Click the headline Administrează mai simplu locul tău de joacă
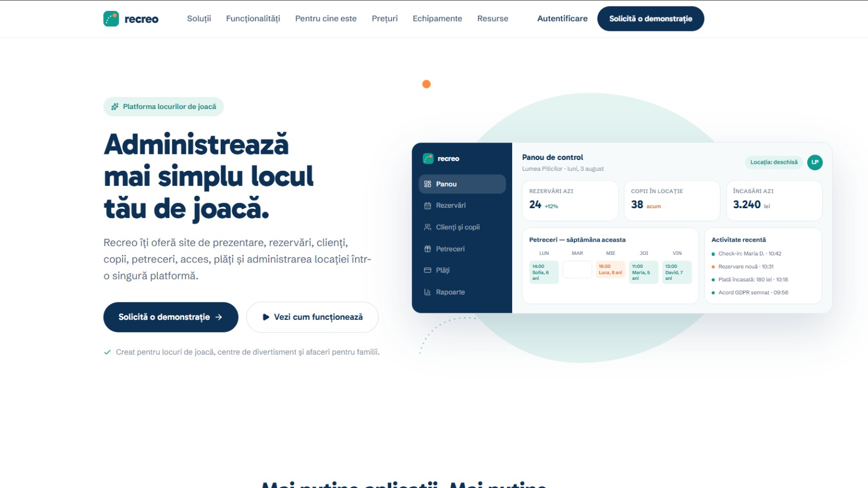The height and width of the screenshot is (488, 868). point(209,177)
